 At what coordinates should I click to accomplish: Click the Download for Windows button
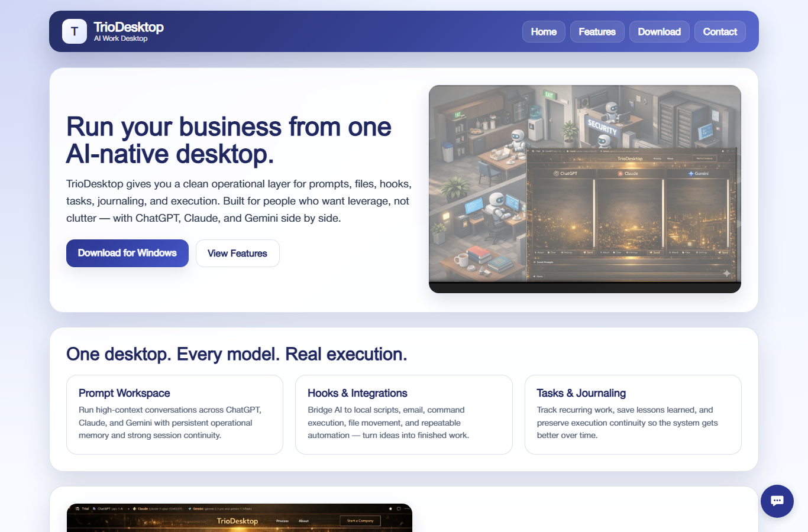pyautogui.click(x=127, y=253)
